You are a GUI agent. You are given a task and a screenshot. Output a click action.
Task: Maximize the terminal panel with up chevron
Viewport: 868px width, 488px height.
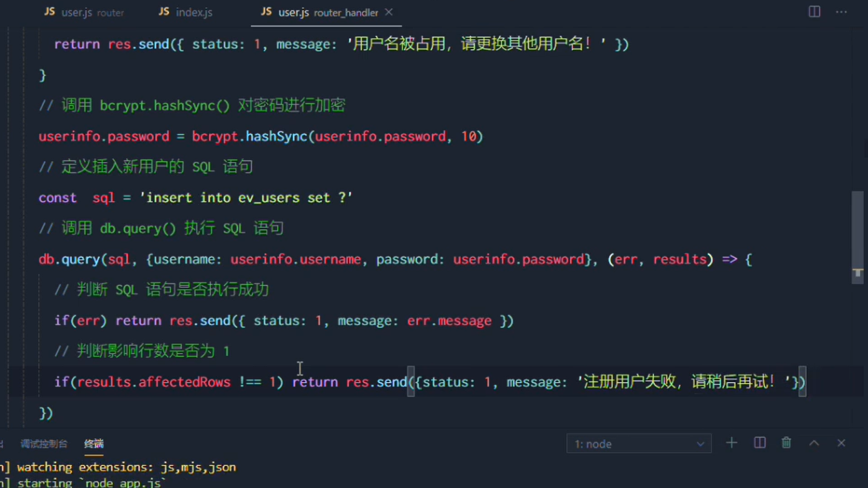[x=814, y=443]
